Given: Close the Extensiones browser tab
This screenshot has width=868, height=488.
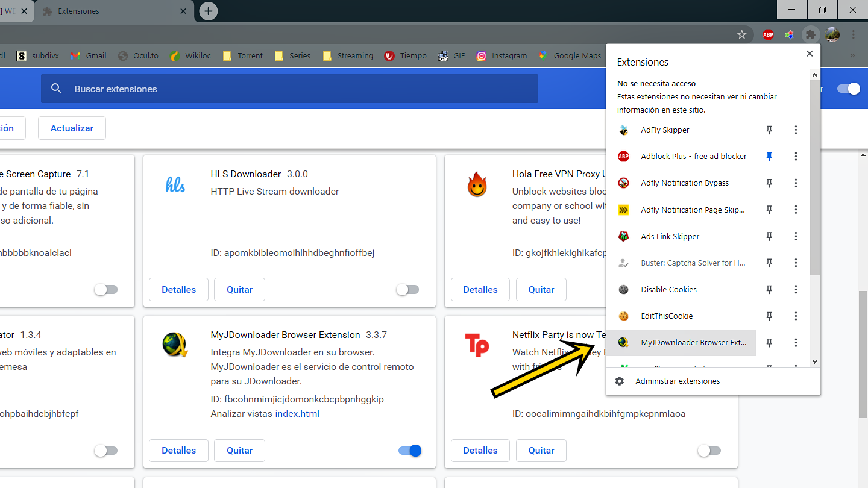Looking at the screenshot, I should [184, 11].
